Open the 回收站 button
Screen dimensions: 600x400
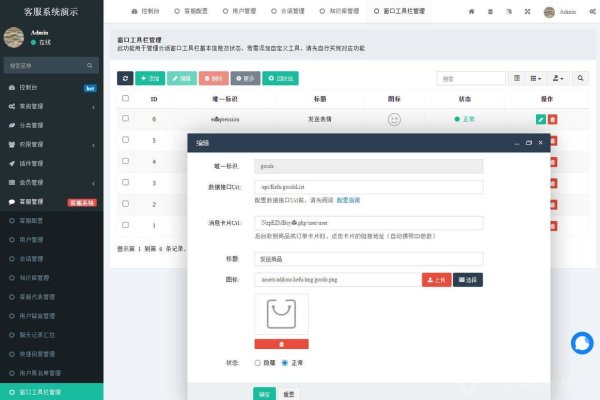pos(280,78)
